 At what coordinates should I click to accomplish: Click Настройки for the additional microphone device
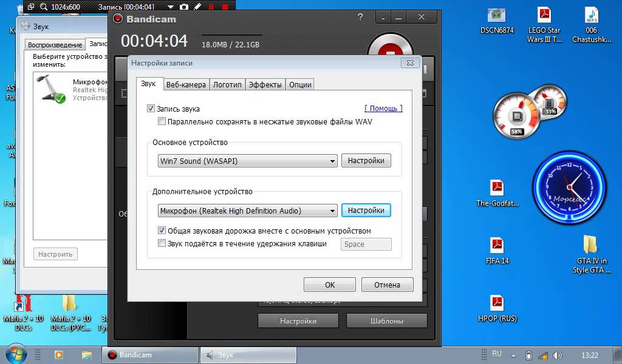click(x=366, y=211)
